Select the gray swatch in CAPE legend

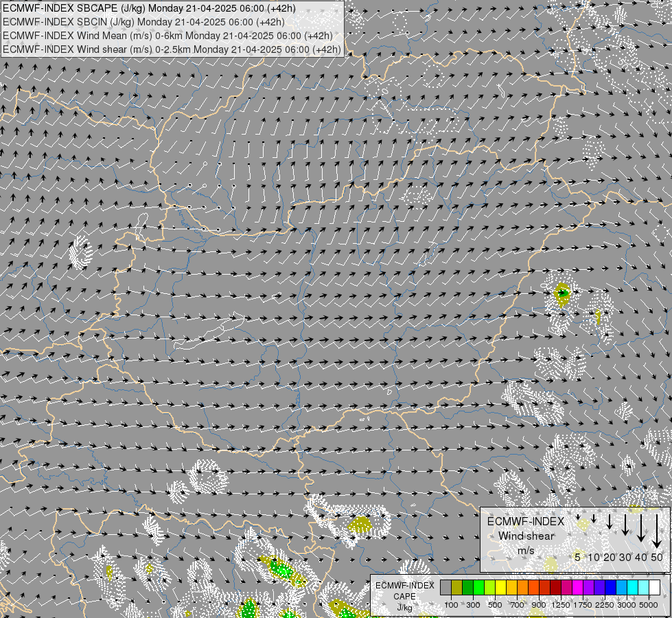(445, 588)
